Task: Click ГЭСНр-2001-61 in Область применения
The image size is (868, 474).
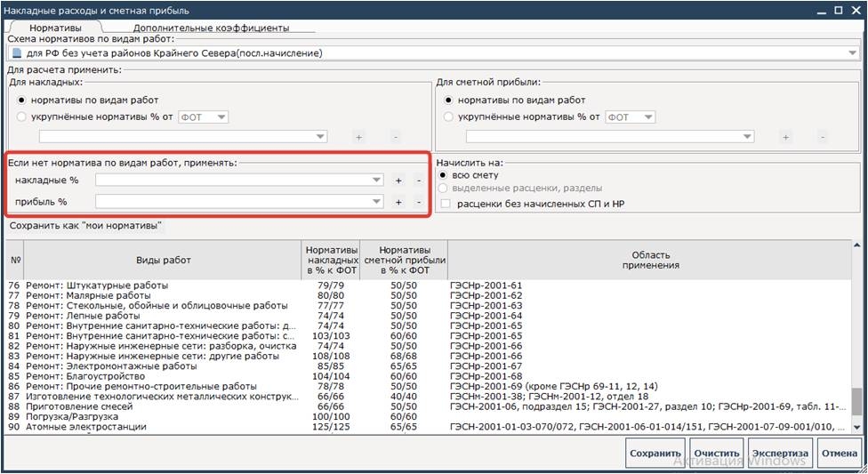Action: pyautogui.click(x=486, y=285)
